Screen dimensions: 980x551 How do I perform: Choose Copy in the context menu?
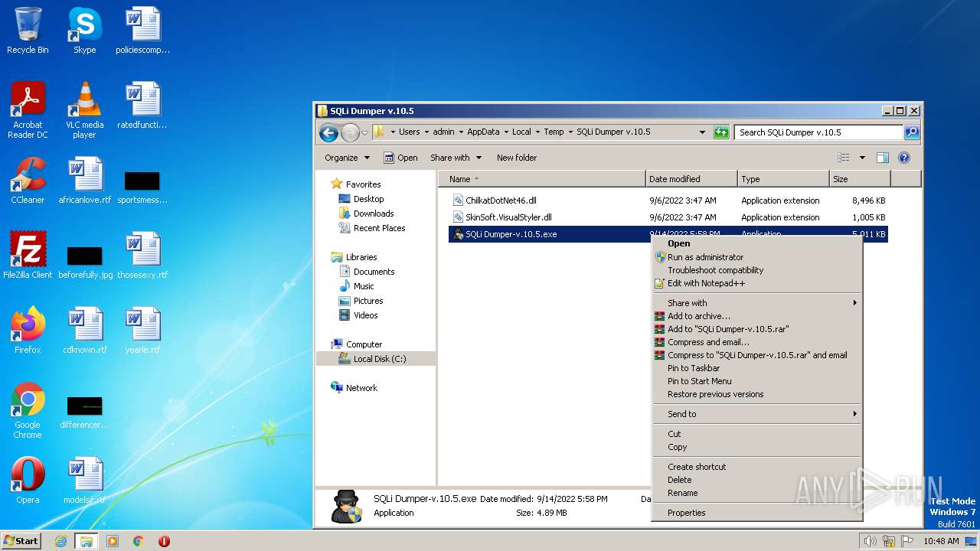coord(756,447)
